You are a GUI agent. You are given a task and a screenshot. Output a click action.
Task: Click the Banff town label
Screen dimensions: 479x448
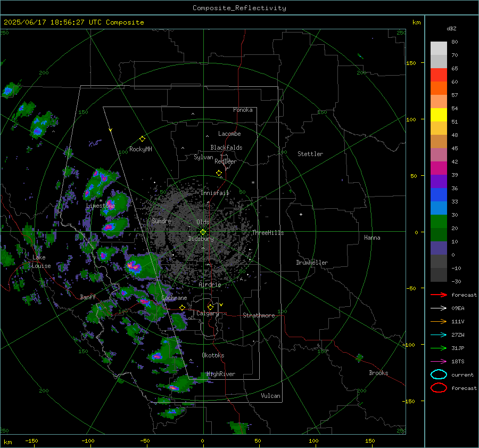(x=88, y=297)
